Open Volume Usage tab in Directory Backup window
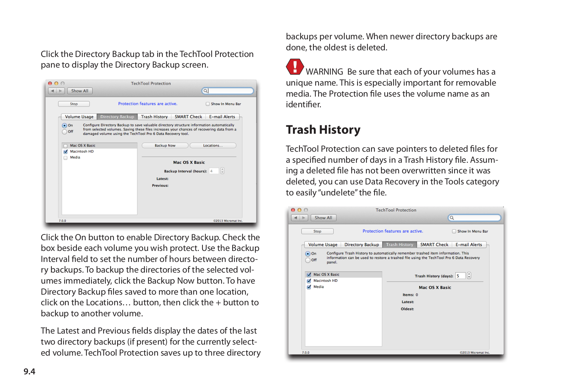The height and width of the screenshot is (392, 588). pyautogui.click(x=79, y=117)
